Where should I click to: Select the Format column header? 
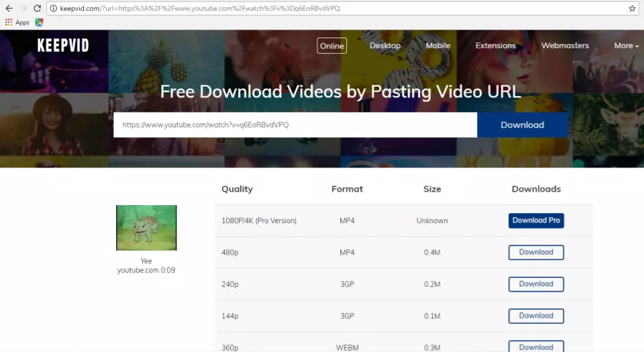coord(347,189)
